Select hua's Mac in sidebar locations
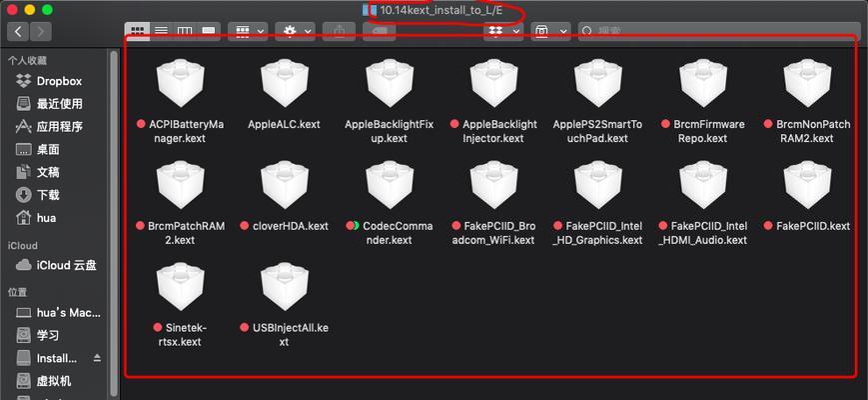Image resolution: width=868 pixels, height=400 pixels. click(x=58, y=313)
